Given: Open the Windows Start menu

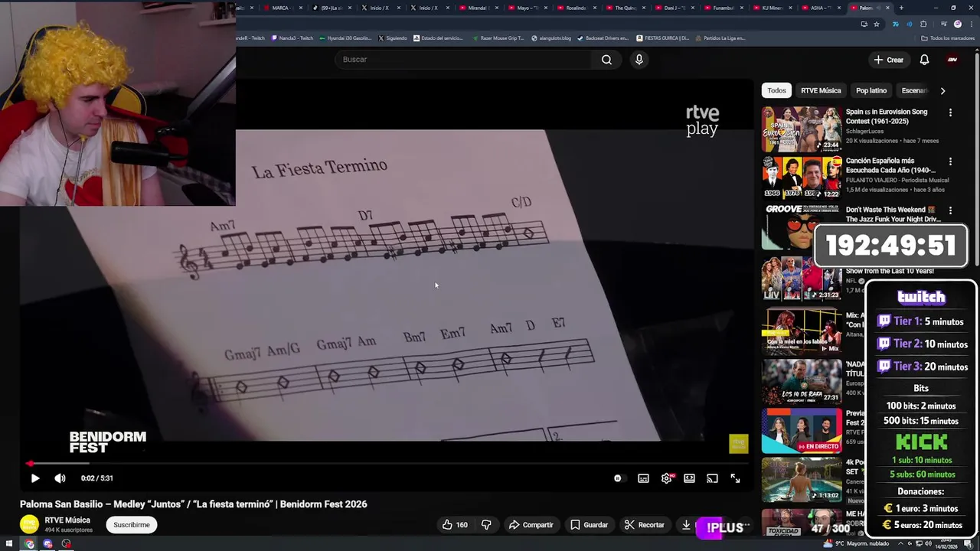Looking at the screenshot, I should point(10,544).
